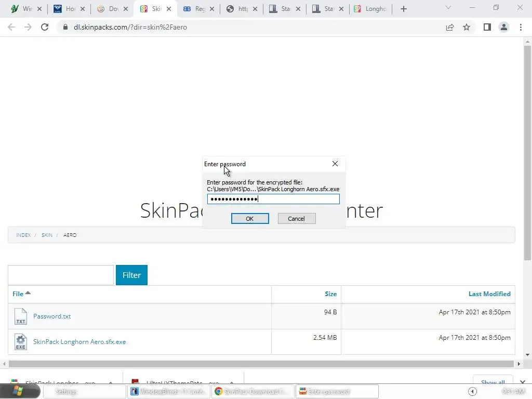Click the system tray show hidden icons arrow
Screen dimensions: 532x399
tap(472, 392)
